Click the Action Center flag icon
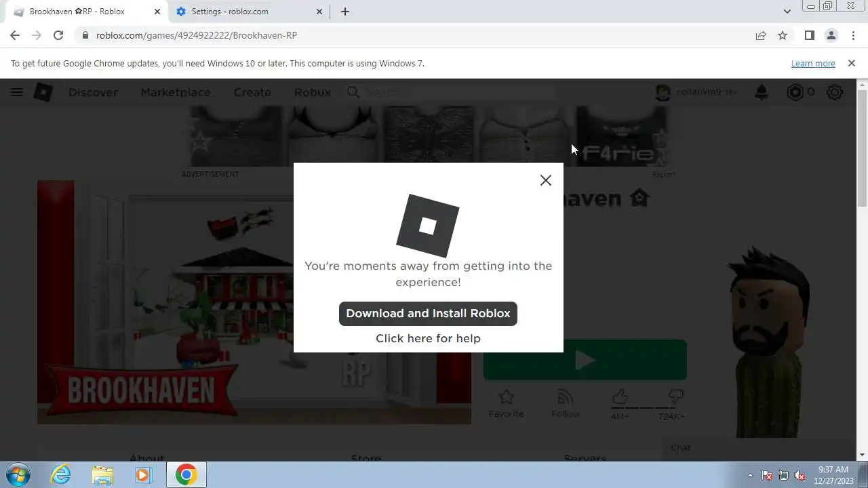 (767, 475)
